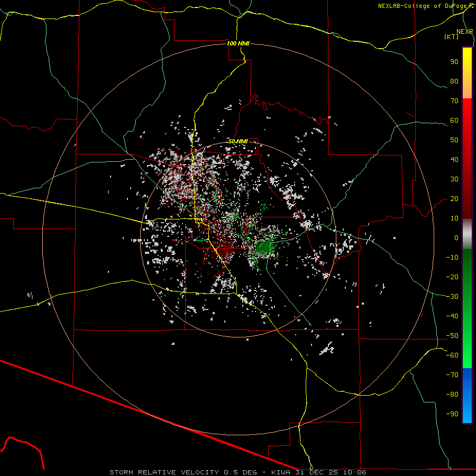
Task: Click the -60 value on velocity scale
Action: click(452, 355)
